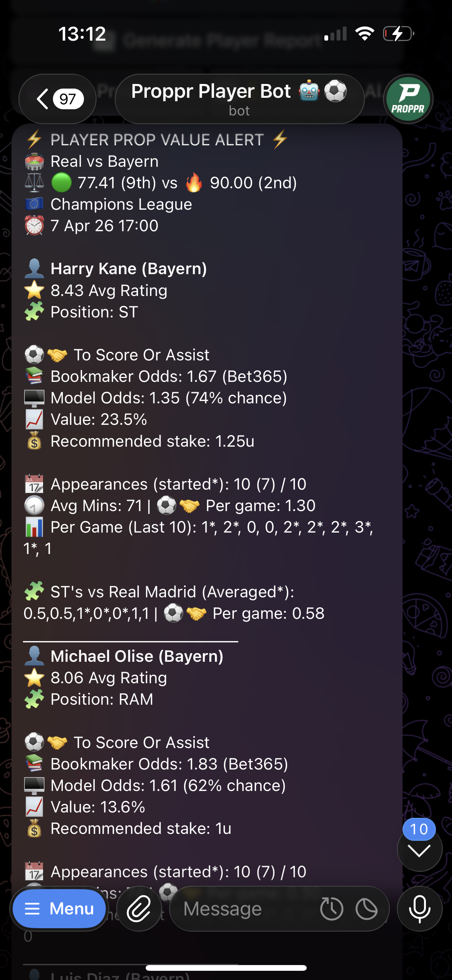Tap the iOS home indicator bar
452x980 pixels.
coord(226,968)
